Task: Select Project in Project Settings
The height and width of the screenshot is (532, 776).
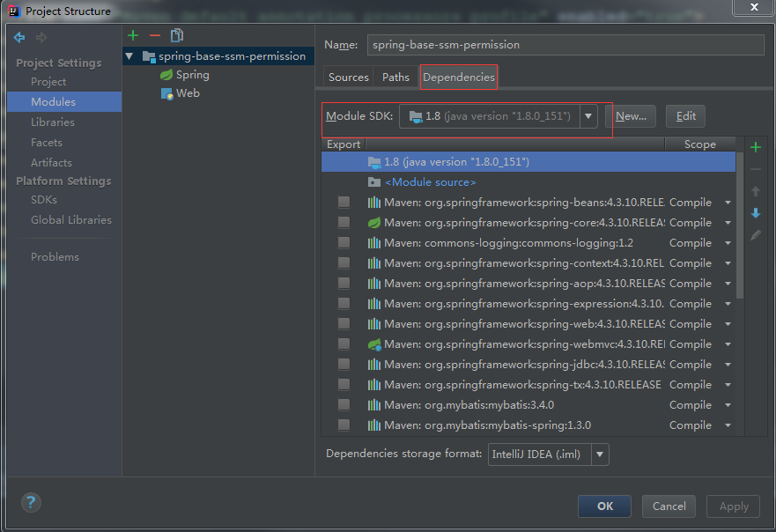Action: pyautogui.click(x=48, y=82)
